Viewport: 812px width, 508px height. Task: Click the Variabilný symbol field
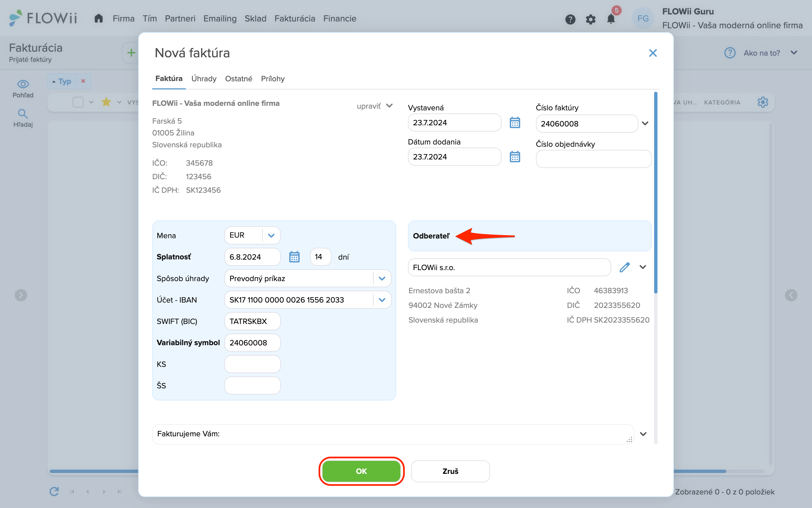point(252,343)
